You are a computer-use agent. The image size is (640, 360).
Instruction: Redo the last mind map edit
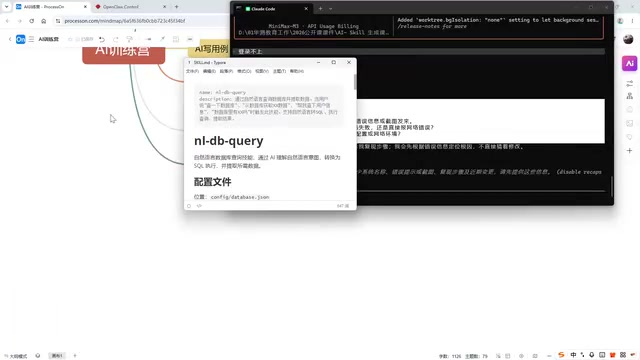pos(116,39)
